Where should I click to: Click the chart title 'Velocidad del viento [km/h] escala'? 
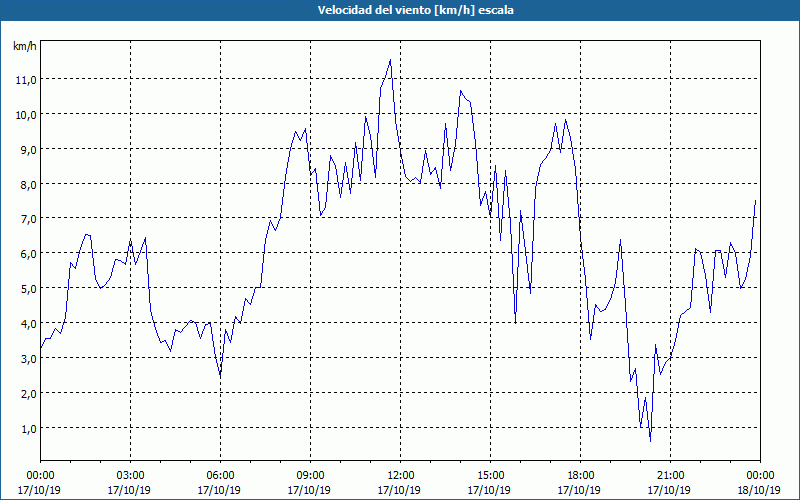click(415, 10)
